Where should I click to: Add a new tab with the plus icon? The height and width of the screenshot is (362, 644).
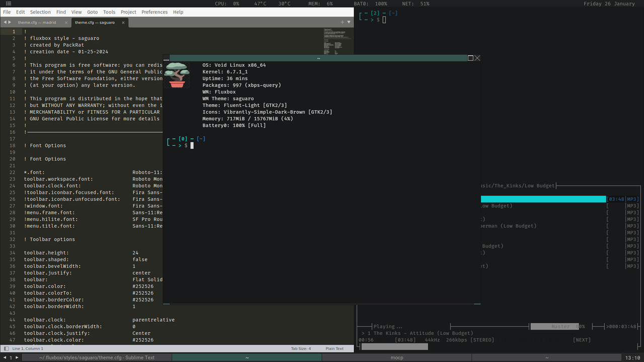pyautogui.click(x=342, y=22)
